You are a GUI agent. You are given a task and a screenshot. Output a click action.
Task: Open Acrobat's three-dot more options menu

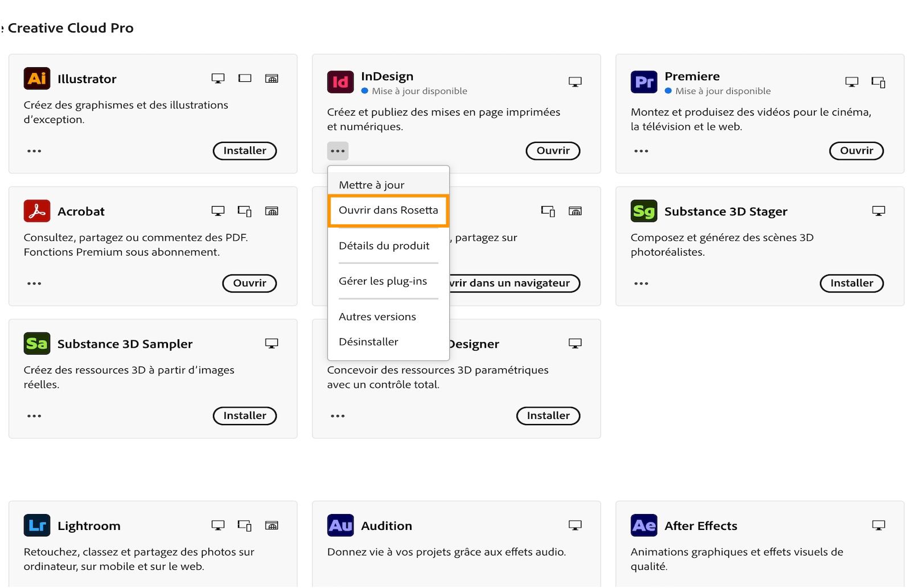[34, 283]
